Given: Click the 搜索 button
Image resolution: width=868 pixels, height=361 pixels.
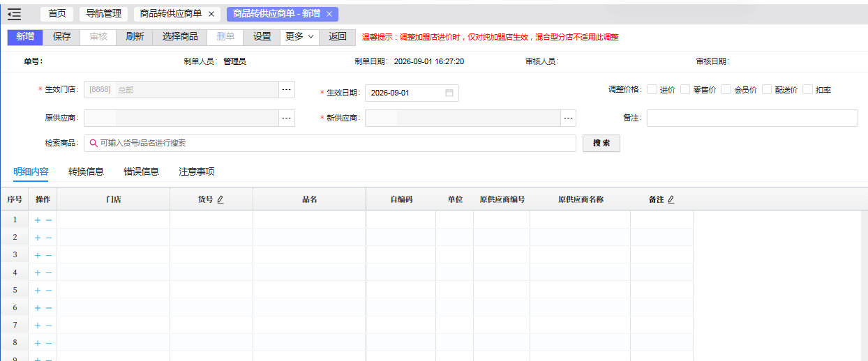Looking at the screenshot, I should point(601,143).
